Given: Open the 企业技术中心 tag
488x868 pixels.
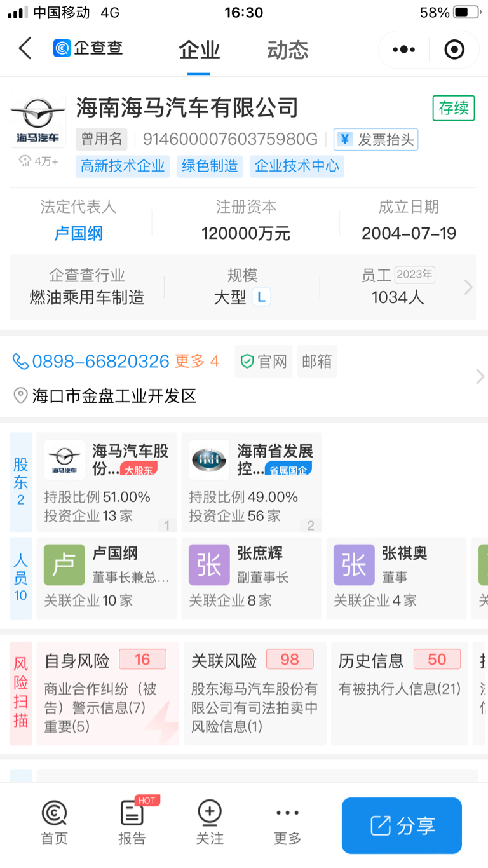Looking at the screenshot, I should (297, 166).
